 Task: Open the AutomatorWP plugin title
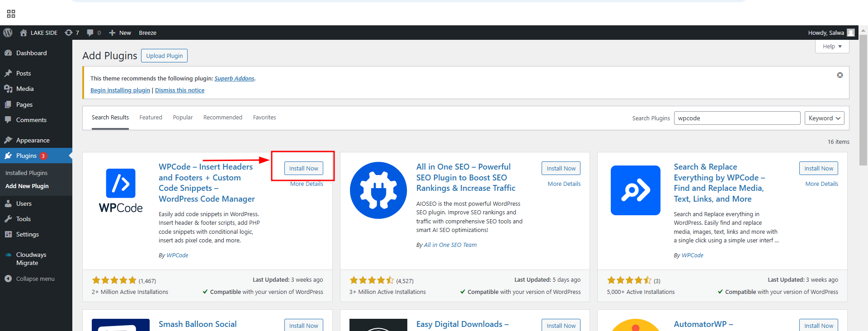[x=703, y=324]
